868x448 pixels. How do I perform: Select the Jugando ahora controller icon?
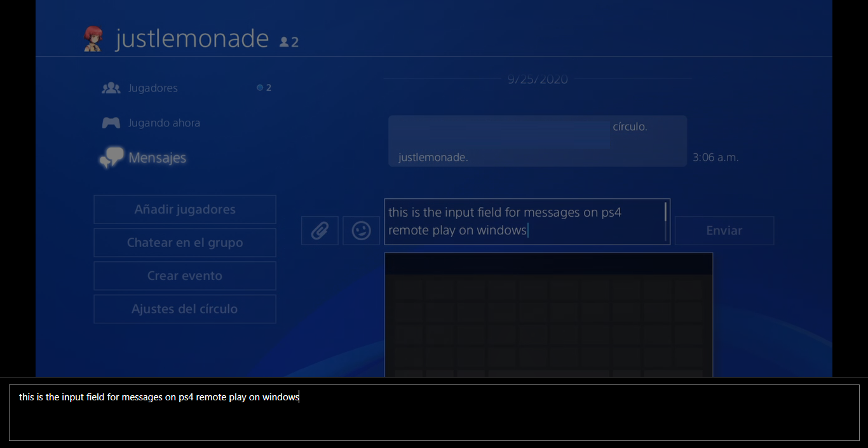(111, 123)
